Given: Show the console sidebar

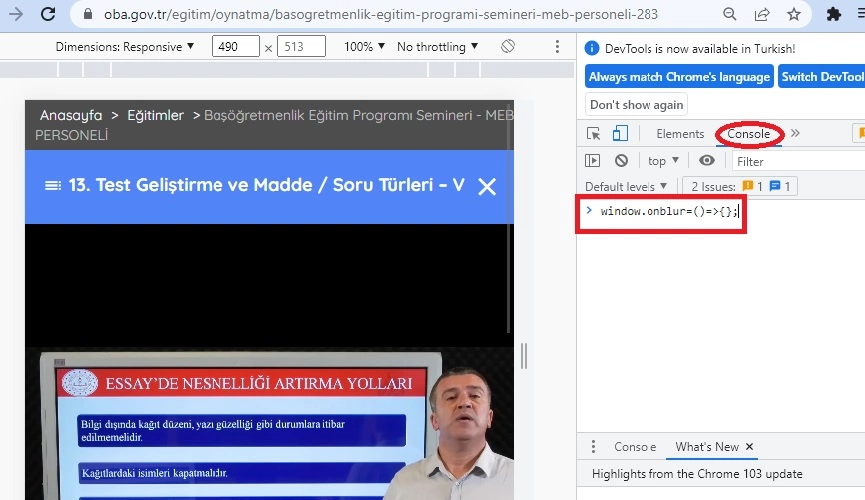Looking at the screenshot, I should pyautogui.click(x=593, y=160).
